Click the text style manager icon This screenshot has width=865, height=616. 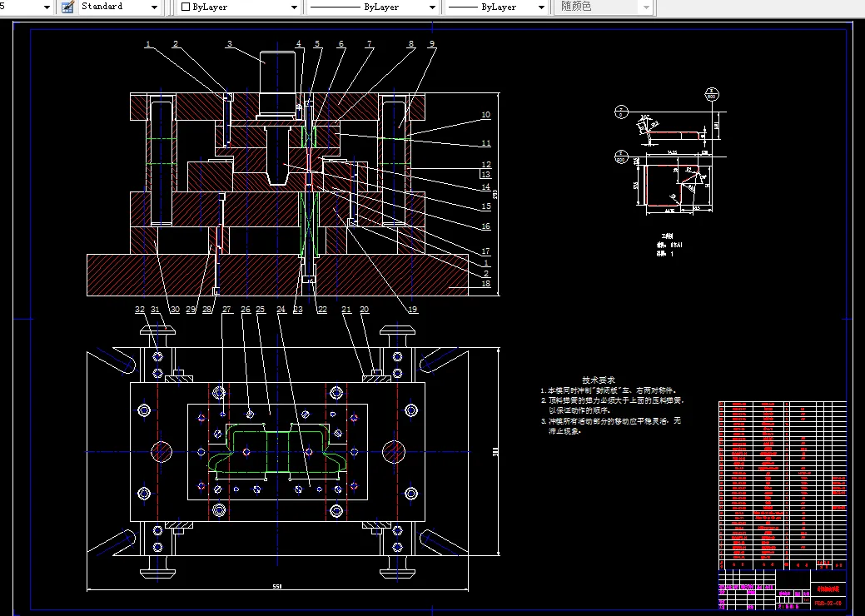pos(67,7)
